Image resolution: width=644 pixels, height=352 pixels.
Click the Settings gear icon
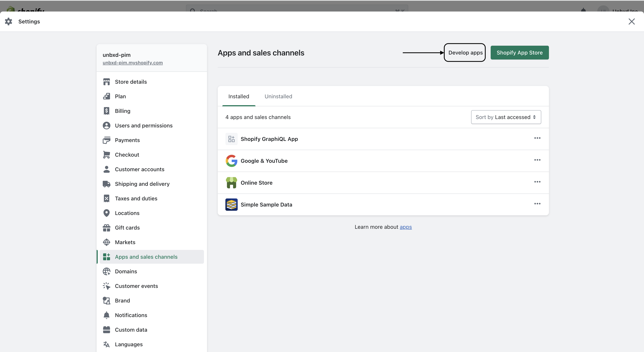coord(8,21)
